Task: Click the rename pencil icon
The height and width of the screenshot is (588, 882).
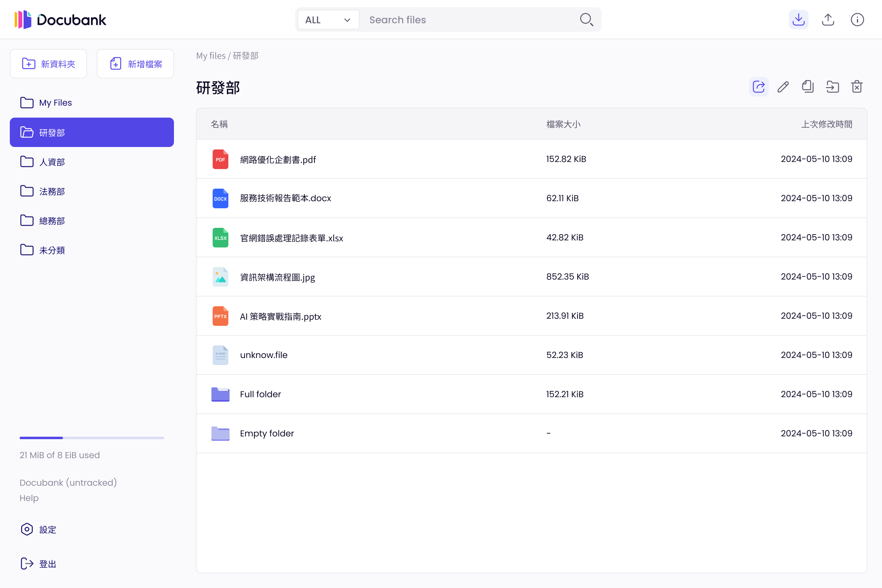Action: (x=783, y=87)
